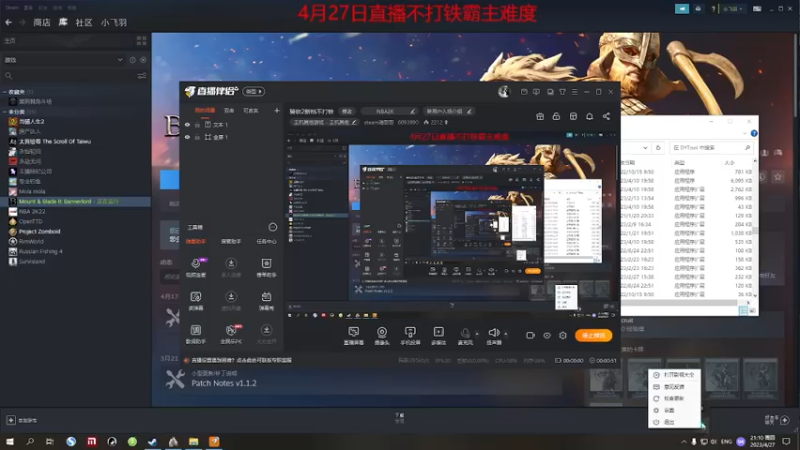This screenshot has height=450, width=800.
Task: Click Steam library search field
Action: pyautogui.click(x=68, y=76)
